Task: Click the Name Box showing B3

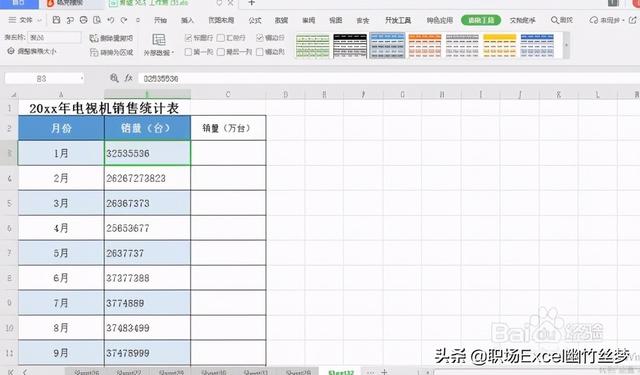Action: [42, 78]
